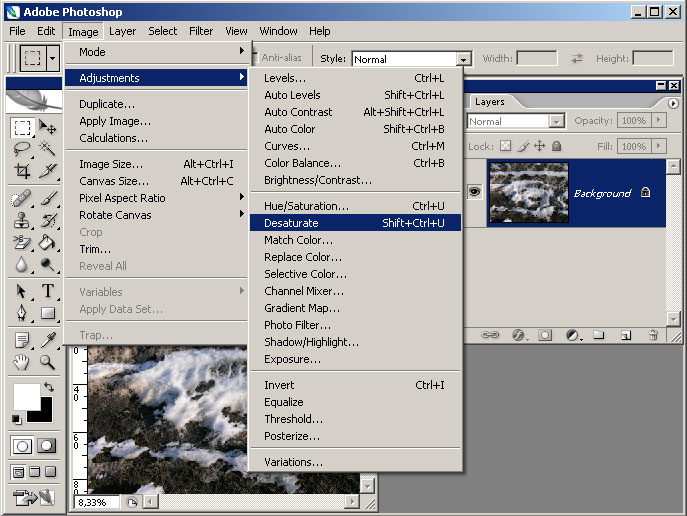Toggle visibility eye of Background layer
Viewport: 687px width, 516px height.
click(x=475, y=191)
